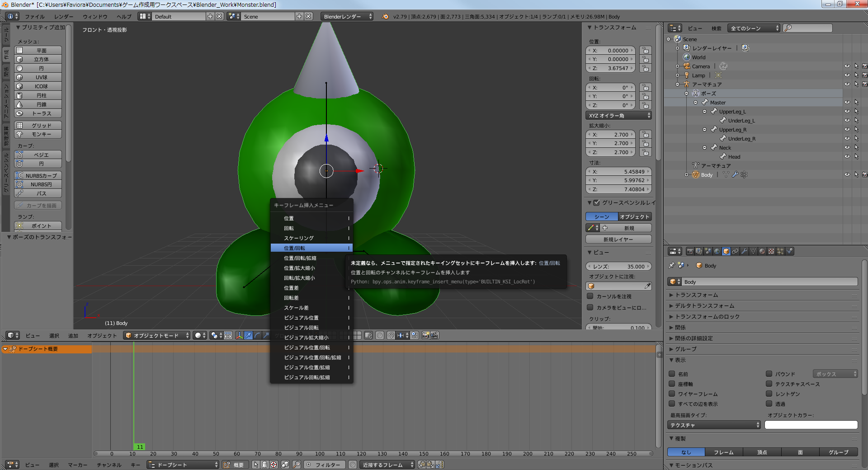Enable the Grease Pencil layers checkbox
868x470 pixels.
(x=597, y=202)
